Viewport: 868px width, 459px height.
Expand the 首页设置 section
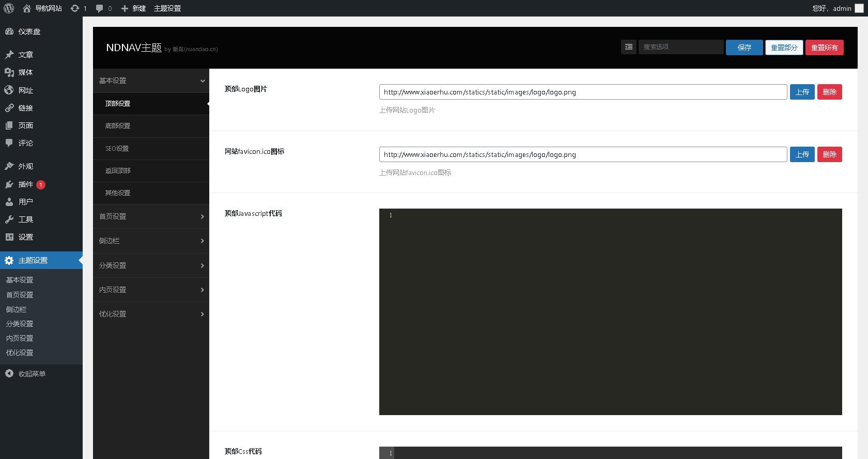click(x=151, y=216)
